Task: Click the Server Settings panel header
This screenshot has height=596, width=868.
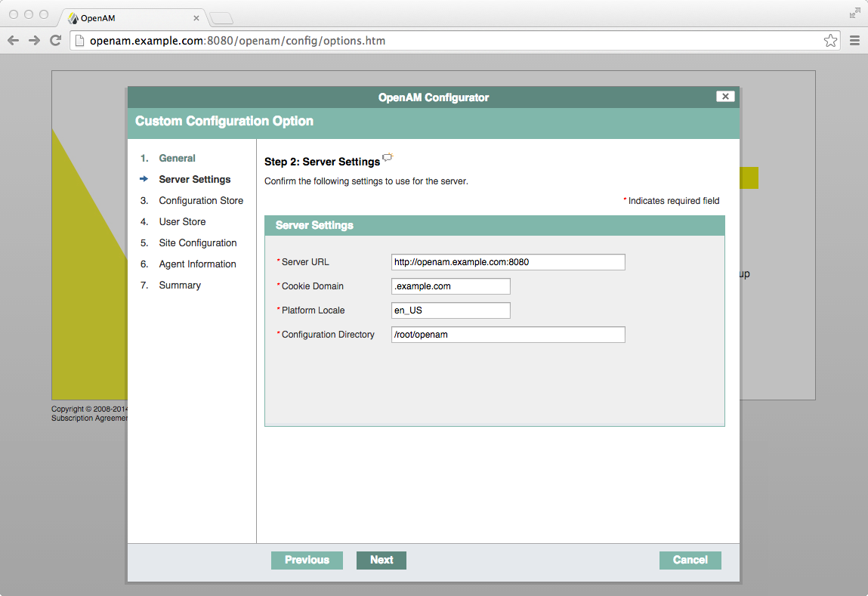Action: coord(494,226)
